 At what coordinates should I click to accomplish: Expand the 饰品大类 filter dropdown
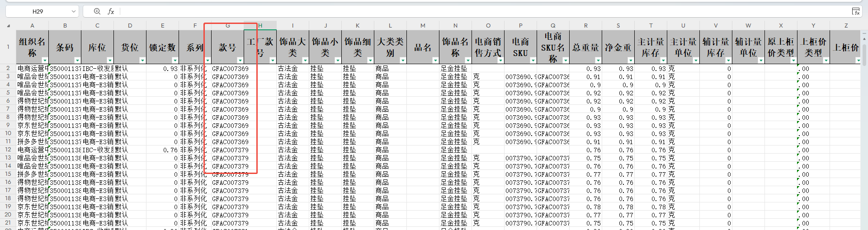305,60
